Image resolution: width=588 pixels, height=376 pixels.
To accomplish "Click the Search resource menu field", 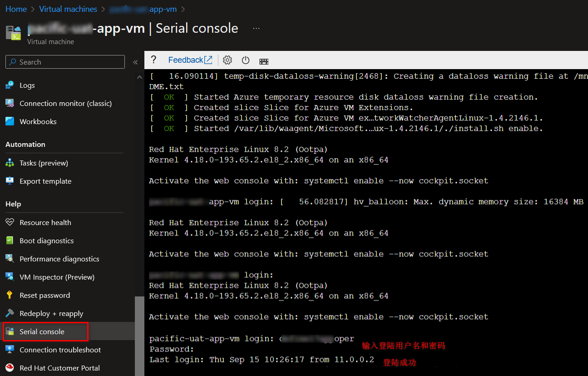I will [65, 62].
